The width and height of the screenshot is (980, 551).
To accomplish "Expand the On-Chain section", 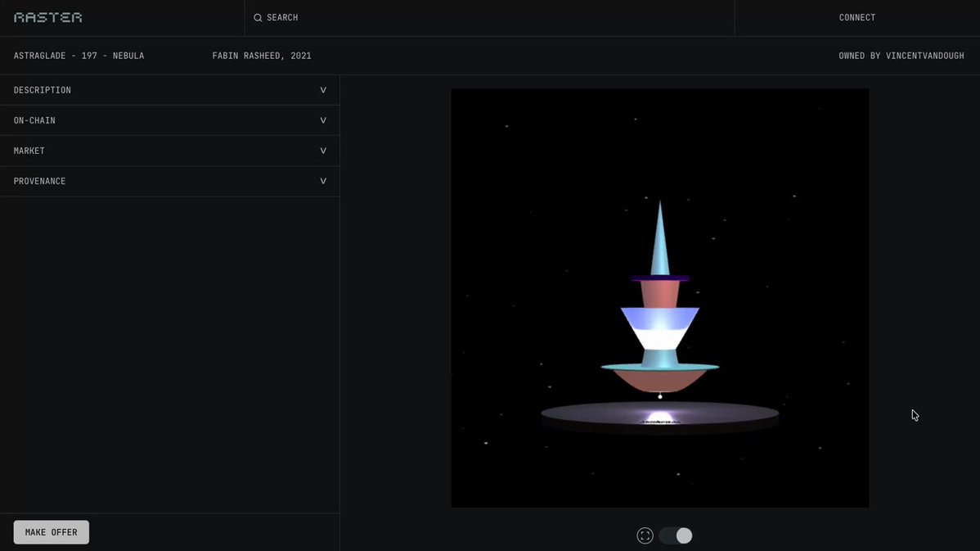I will pos(169,120).
